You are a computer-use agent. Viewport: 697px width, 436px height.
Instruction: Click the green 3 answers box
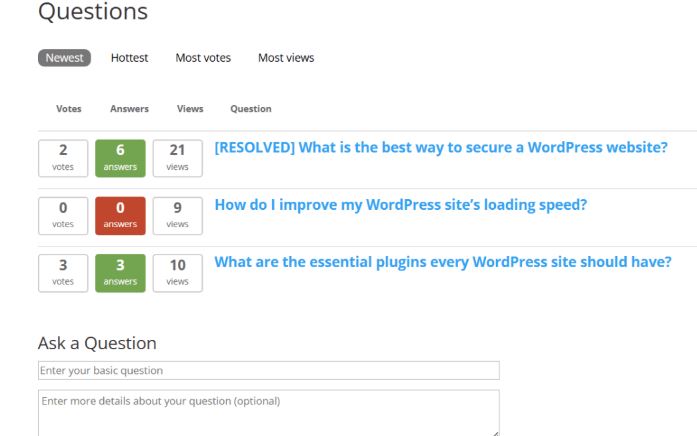(120, 273)
